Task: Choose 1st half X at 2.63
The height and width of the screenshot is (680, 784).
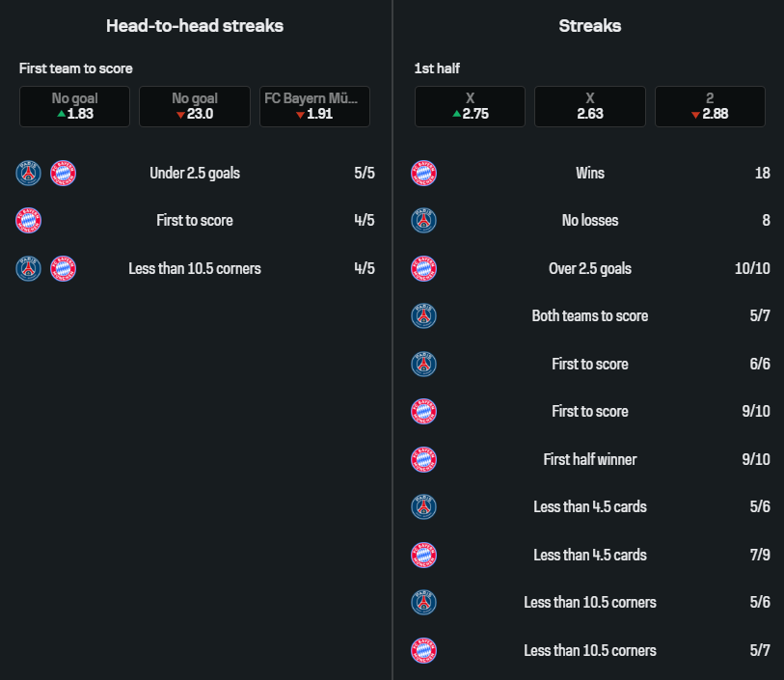Action: coord(589,106)
